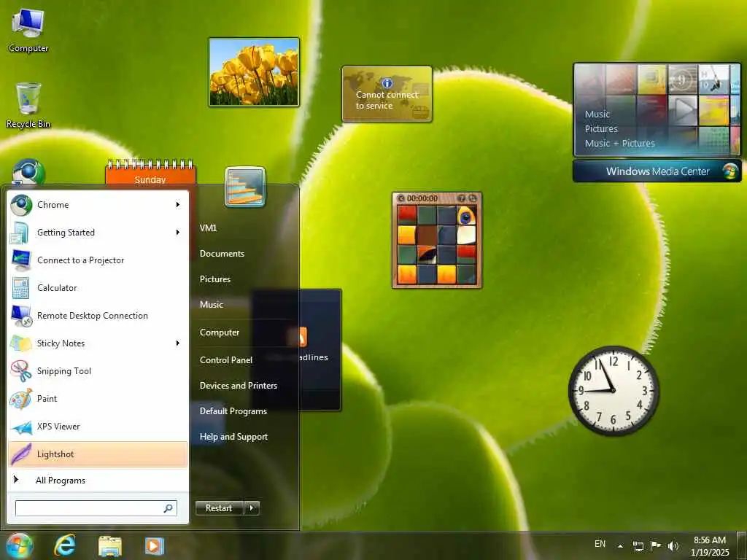
Task: Open Help and Support
Action: click(x=233, y=437)
